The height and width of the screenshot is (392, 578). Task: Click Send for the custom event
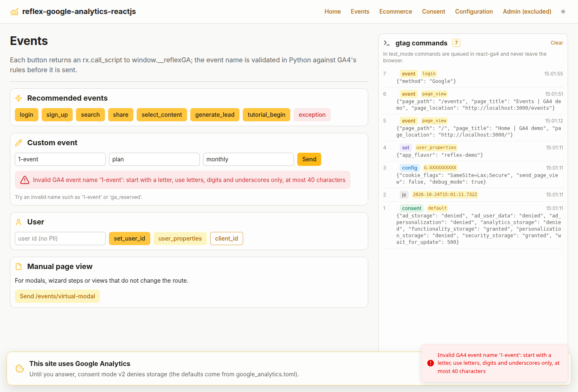tap(309, 159)
